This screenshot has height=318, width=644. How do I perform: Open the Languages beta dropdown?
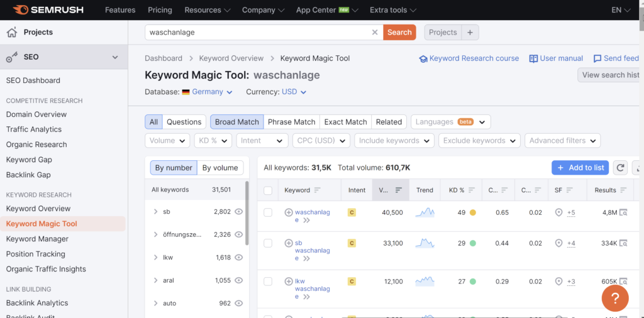(450, 122)
